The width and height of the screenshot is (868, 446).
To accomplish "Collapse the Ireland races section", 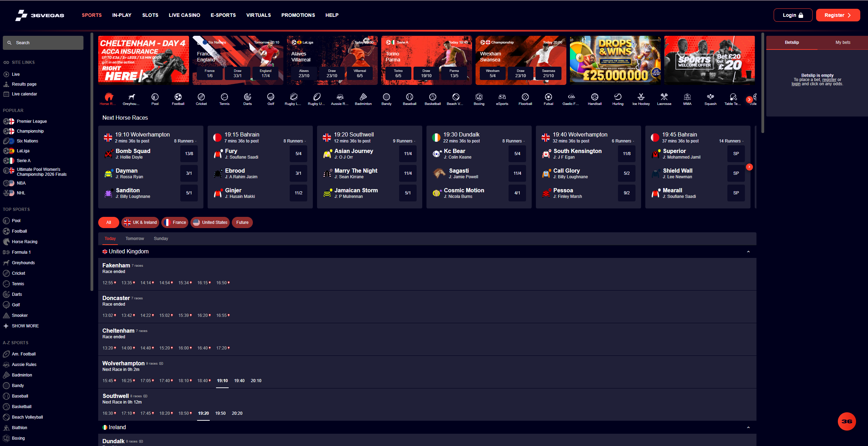I will click(748, 427).
